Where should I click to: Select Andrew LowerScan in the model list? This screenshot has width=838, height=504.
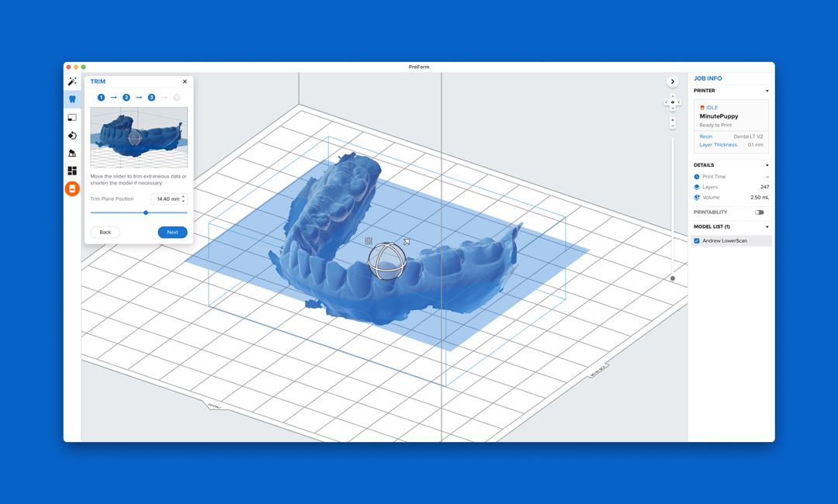point(725,240)
